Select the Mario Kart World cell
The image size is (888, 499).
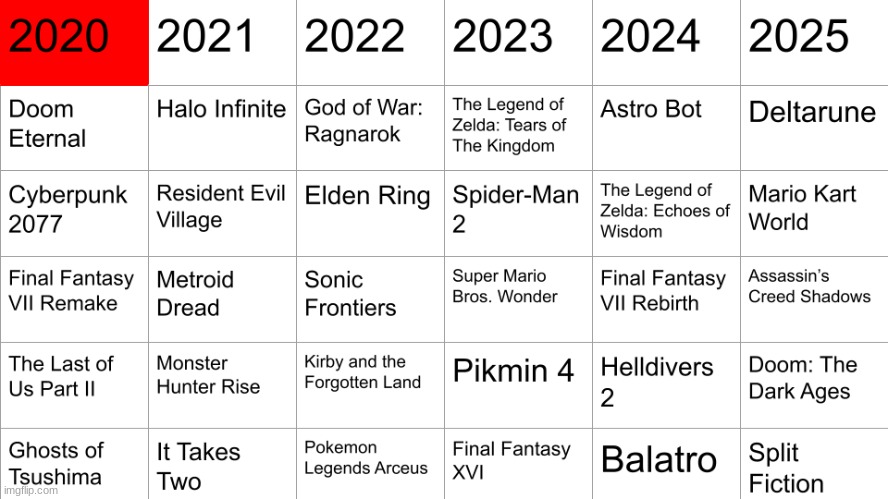point(814,212)
